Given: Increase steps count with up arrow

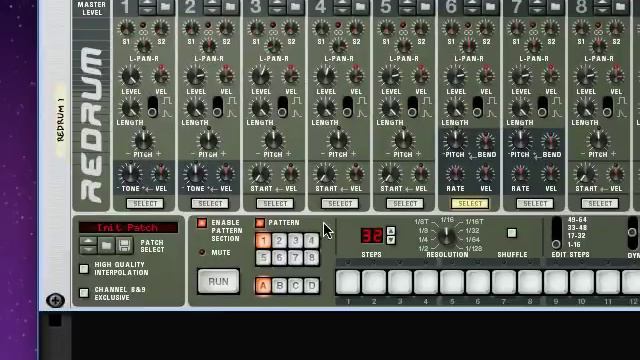Looking at the screenshot, I should 391,231.
